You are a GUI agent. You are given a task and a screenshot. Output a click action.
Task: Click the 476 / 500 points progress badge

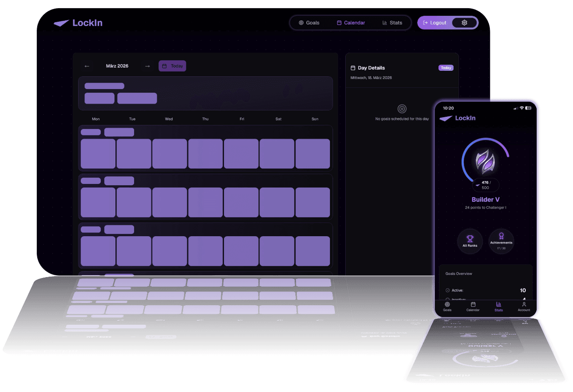[485, 185]
